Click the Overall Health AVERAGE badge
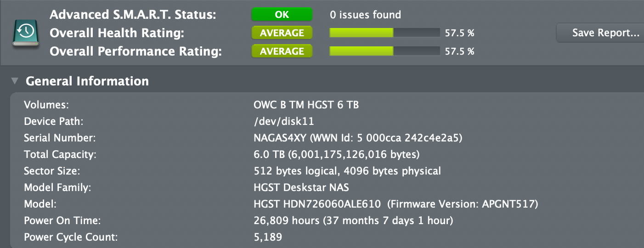Image resolution: width=644 pixels, height=248 pixels. click(x=282, y=33)
